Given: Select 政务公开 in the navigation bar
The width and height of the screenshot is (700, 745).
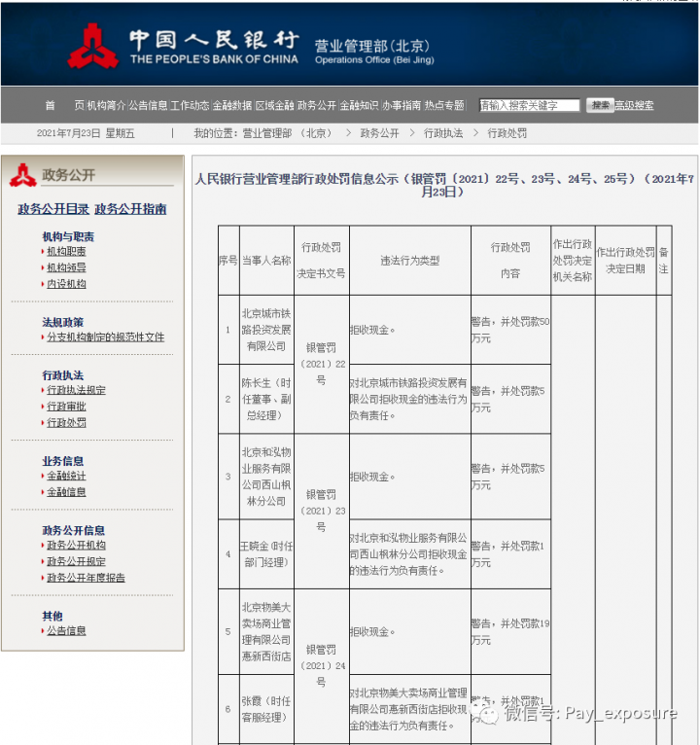Looking at the screenshot, I should (x=316, y=105).
